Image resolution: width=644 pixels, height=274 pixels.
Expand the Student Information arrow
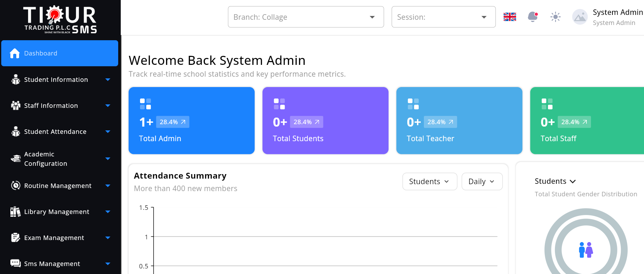tap(108, 79)
